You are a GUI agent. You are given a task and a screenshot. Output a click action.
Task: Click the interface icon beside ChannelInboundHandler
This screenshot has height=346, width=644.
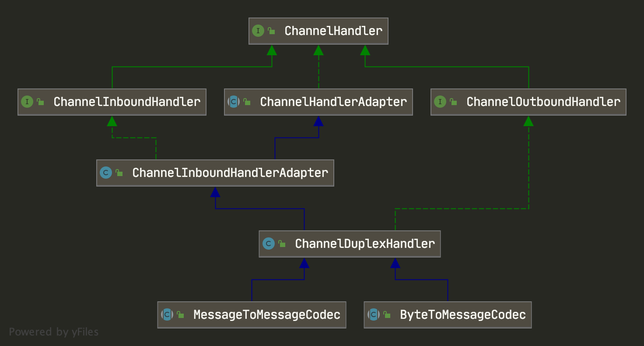tap(27, 102)
